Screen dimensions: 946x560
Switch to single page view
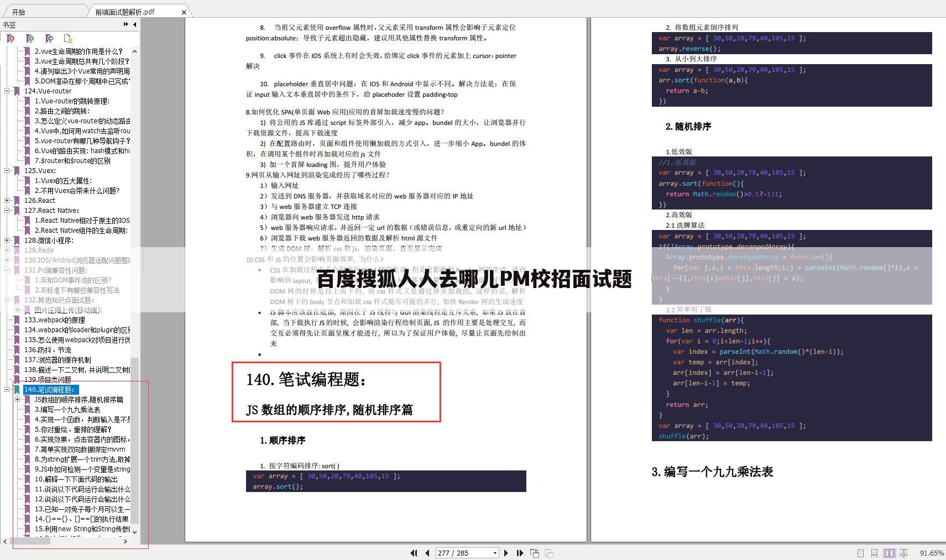coord(860,553)
